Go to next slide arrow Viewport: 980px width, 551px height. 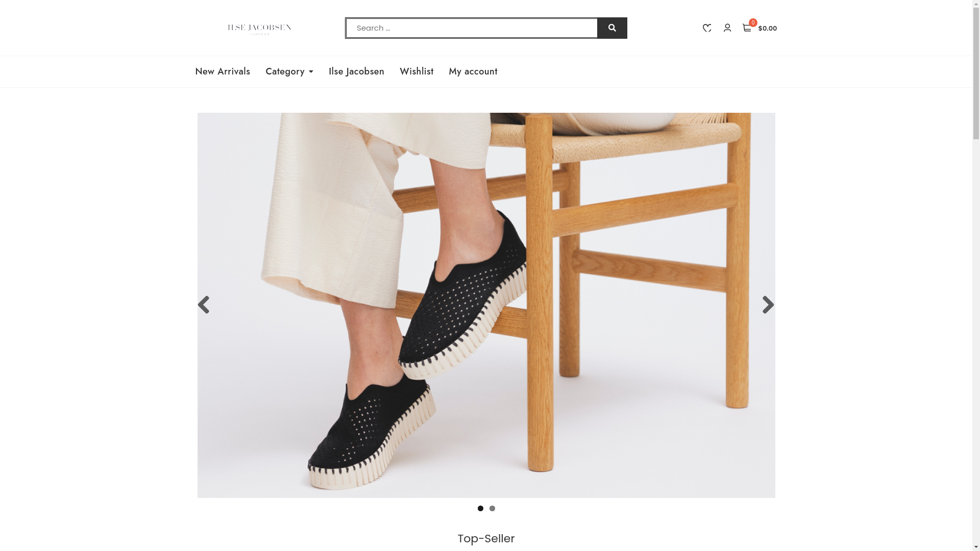(x=768, y=305)
